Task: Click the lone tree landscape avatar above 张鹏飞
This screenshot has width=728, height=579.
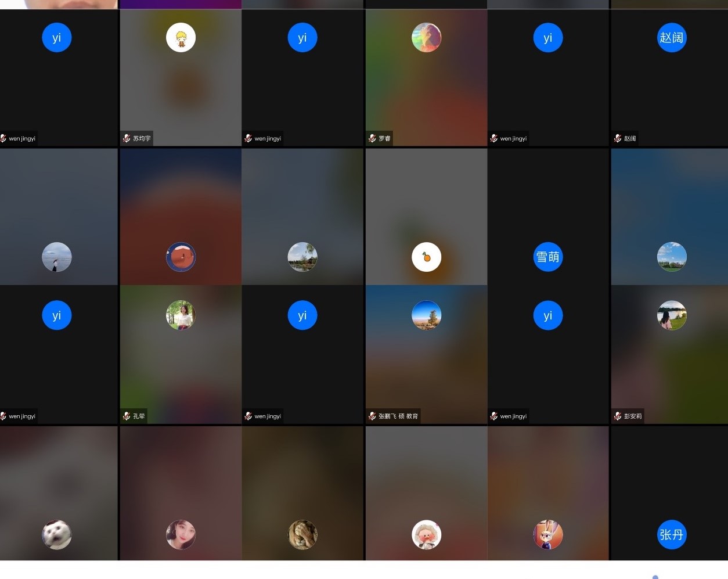Action: (427, 315)
